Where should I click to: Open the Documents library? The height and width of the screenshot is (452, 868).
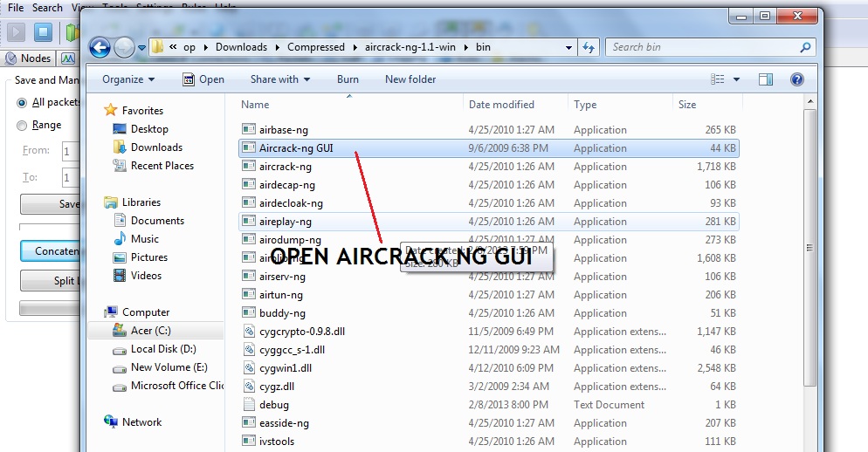(157, 221)
